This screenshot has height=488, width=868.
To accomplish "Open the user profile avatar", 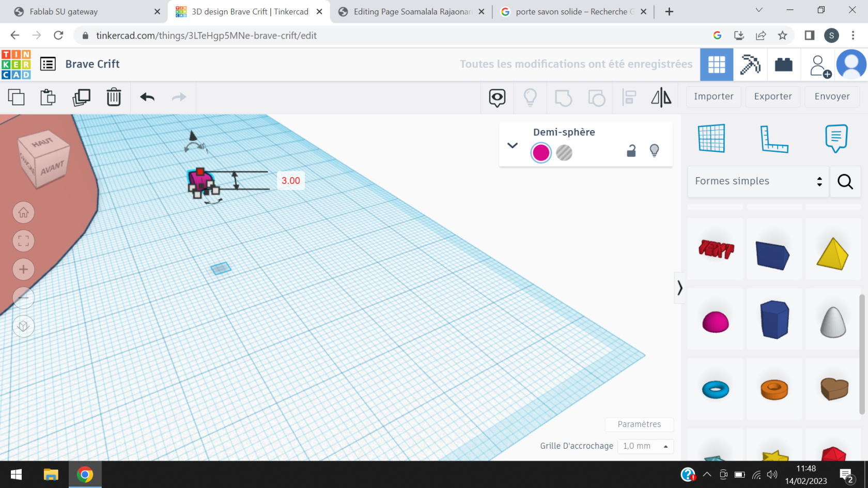I will click(851, 65).
